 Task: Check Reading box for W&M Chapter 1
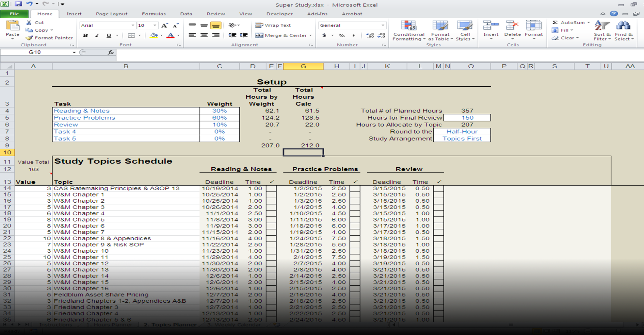point(271,195)
